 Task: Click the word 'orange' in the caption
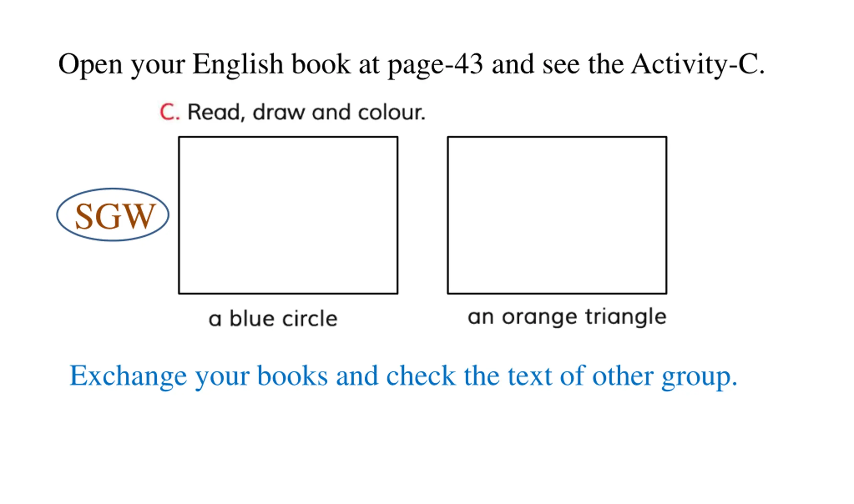click(539, 317)
